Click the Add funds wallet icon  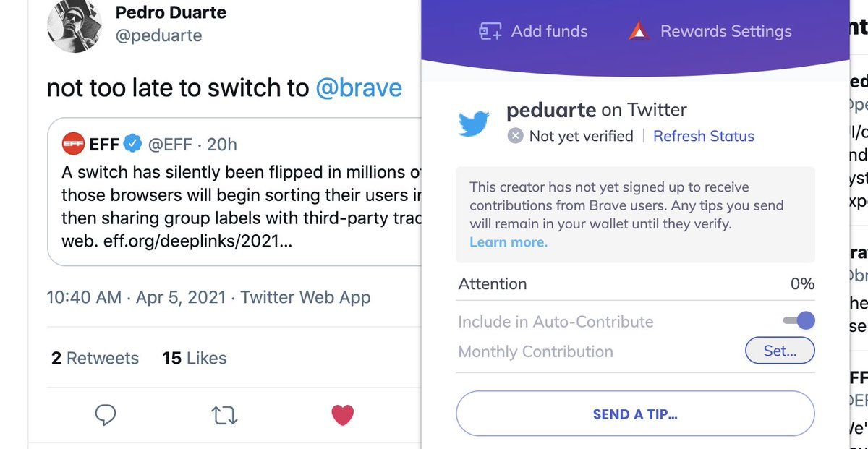[x=490, y=32]
